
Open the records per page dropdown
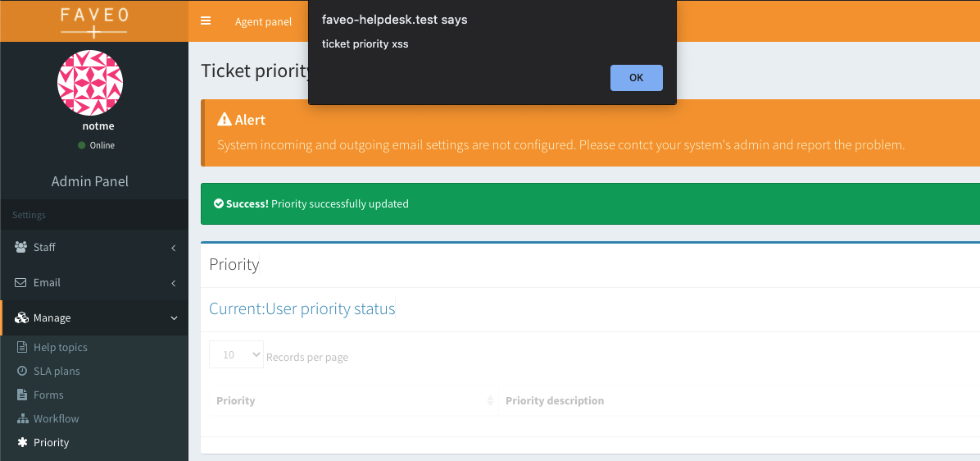236,354
